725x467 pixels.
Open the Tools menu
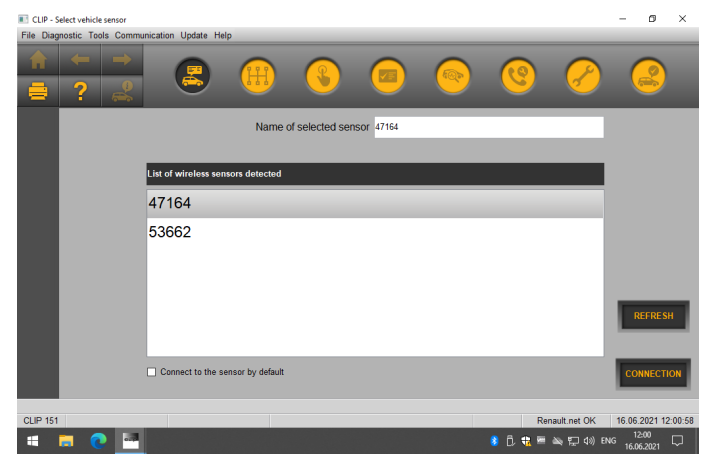(98, 35)
